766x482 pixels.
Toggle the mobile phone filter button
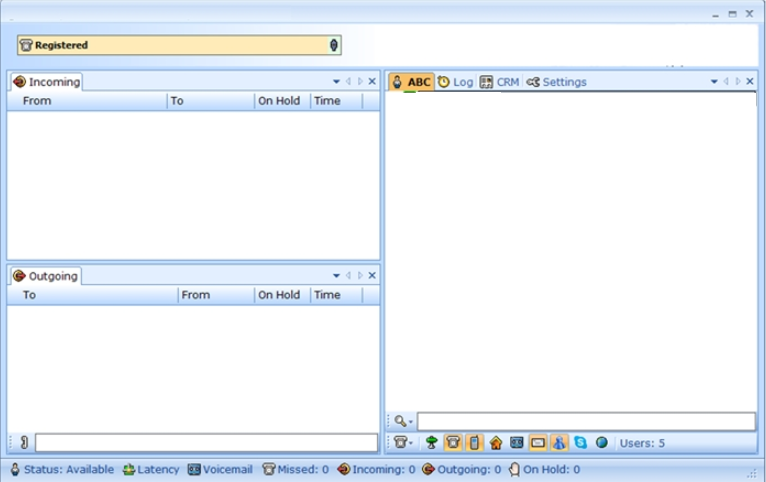(474, 442)
